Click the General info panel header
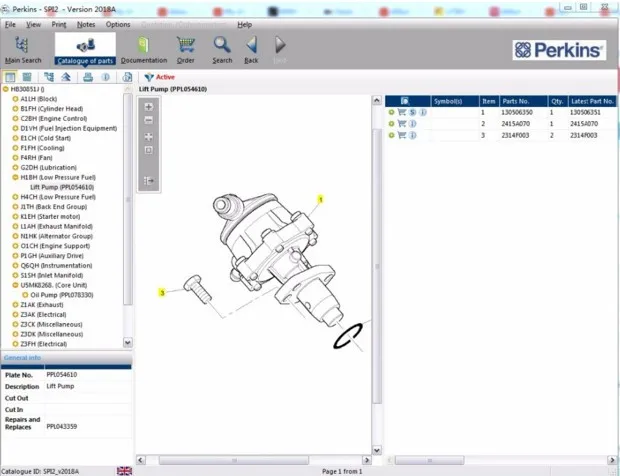 click(x=66, y=358)
